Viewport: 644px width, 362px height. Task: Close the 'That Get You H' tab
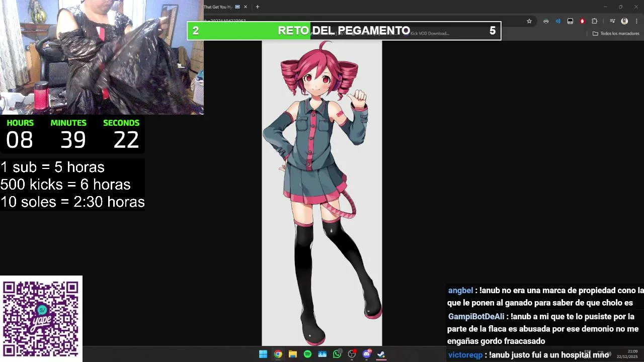point(246,7)
